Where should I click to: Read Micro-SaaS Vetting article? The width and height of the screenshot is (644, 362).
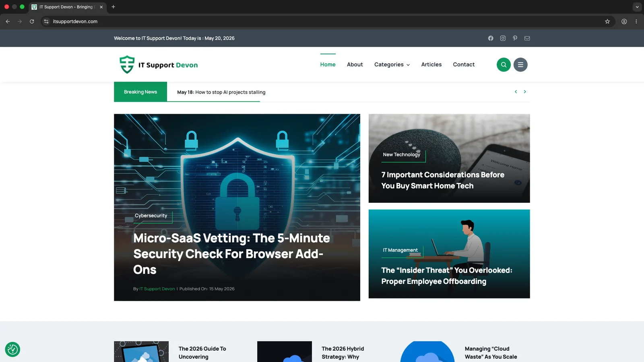click(231, 254)
